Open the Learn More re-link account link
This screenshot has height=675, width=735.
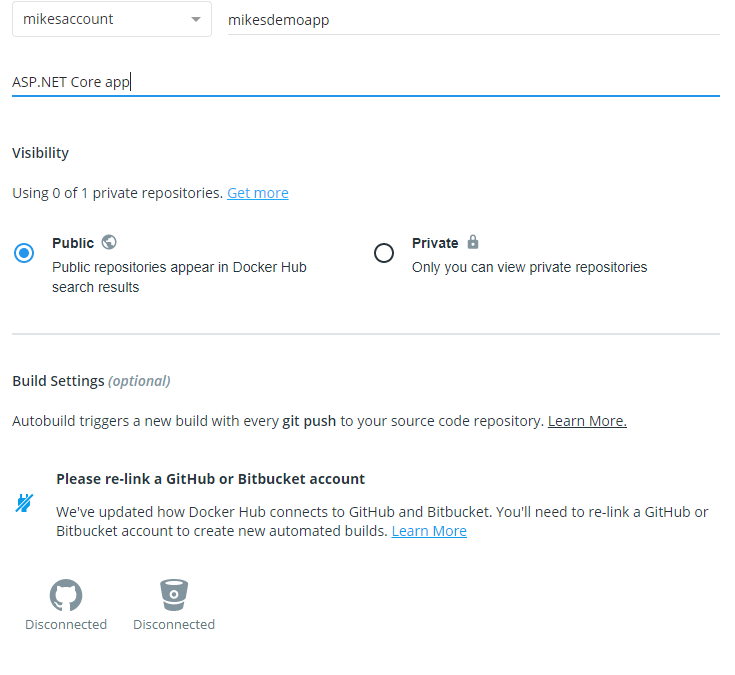(x=429, y=531)
